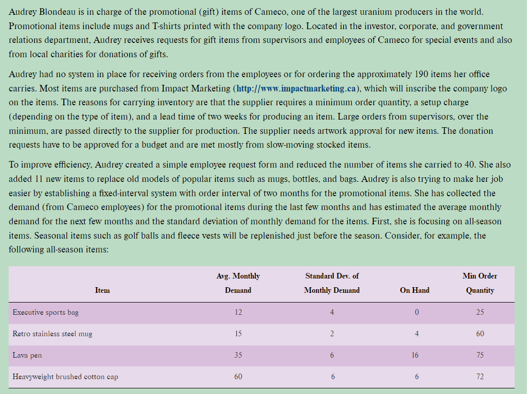Click the min order quantity 72
Viewport: 532px width, 394px height.
point(479,377)
